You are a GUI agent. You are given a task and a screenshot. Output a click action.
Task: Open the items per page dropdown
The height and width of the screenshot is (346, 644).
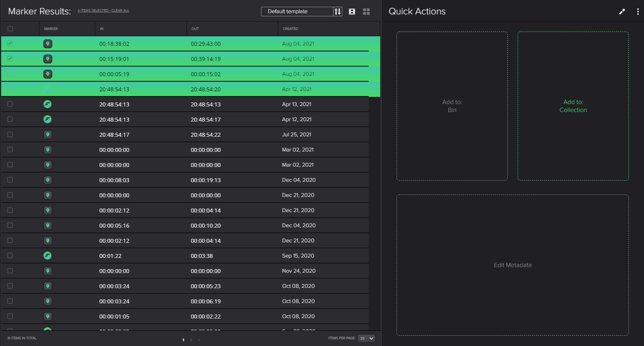pyautogui.click(x=366, y=338)
